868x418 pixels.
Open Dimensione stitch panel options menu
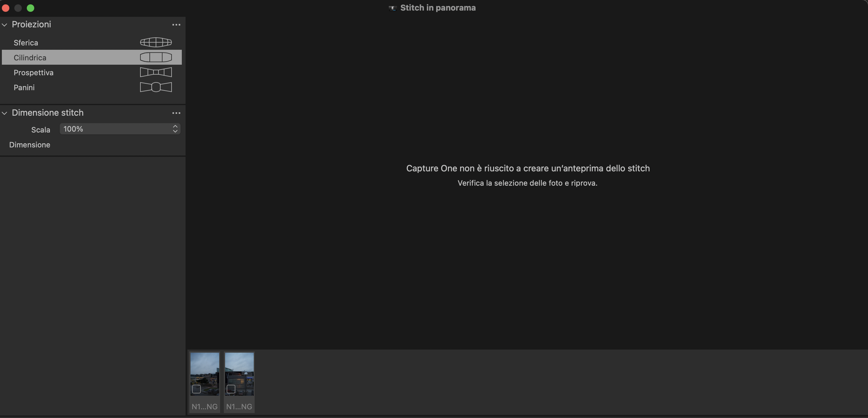tap(176, 113)
